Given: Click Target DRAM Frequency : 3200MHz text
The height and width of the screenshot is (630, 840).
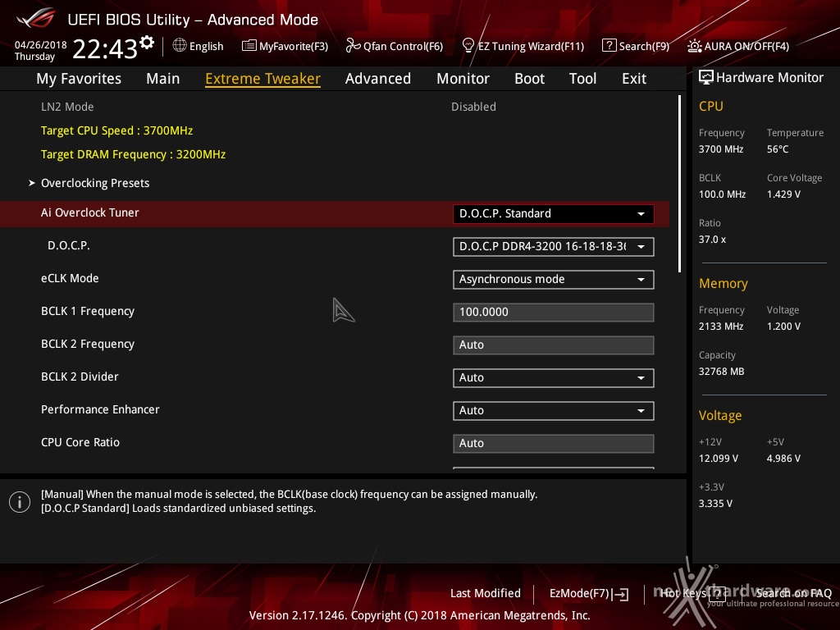Looking at the screenshot, I should [x=134, y=154].
